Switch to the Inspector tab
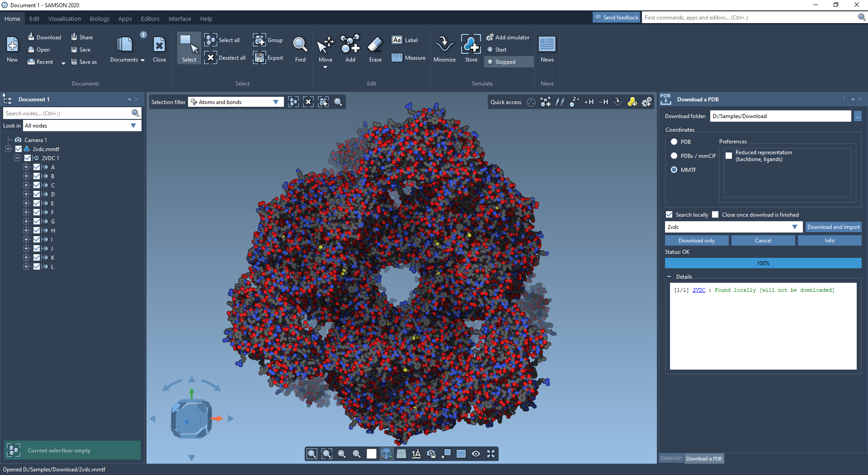The width and height of the screenshot is (868, 475). click(x=671, y=458)
